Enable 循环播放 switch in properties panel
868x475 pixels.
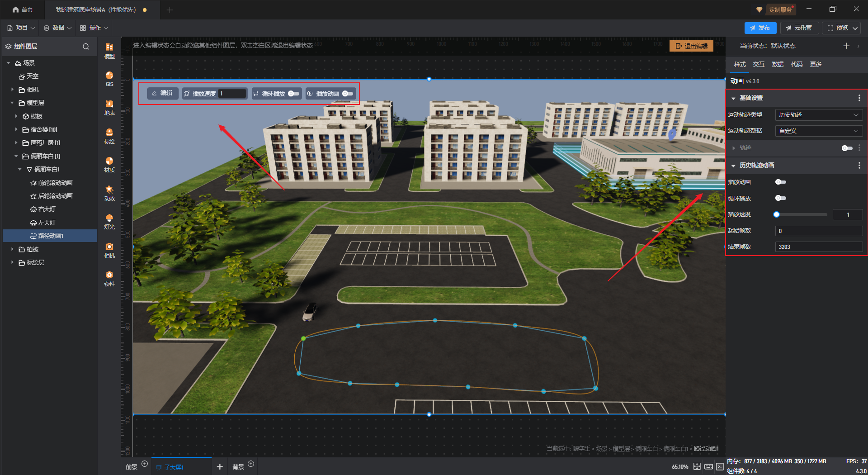[780, 198]
